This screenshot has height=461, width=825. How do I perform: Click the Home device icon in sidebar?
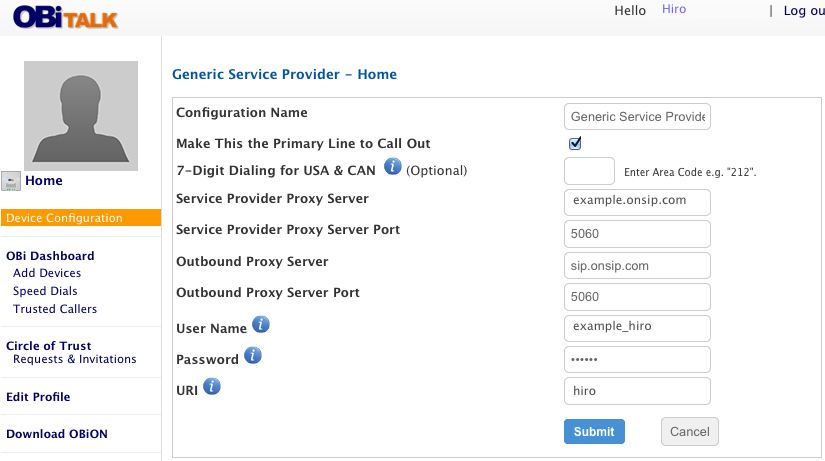[11, 181]
